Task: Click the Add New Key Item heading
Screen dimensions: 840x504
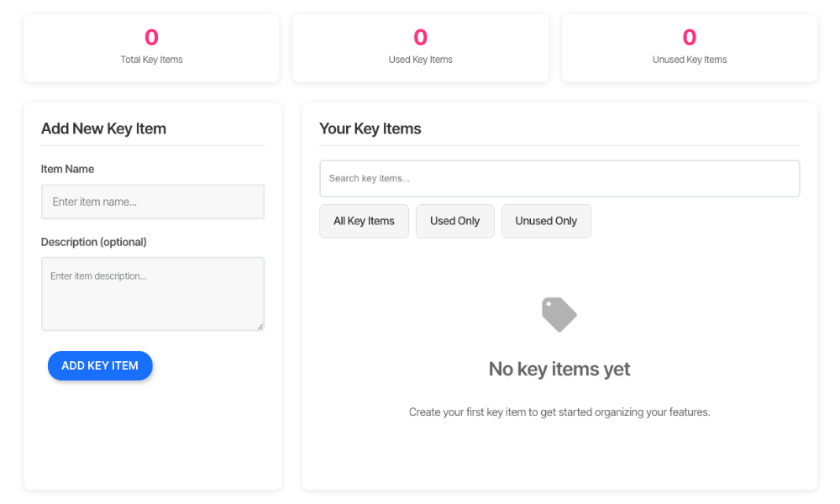Action: pyautogui.click(x=103, y=129)
